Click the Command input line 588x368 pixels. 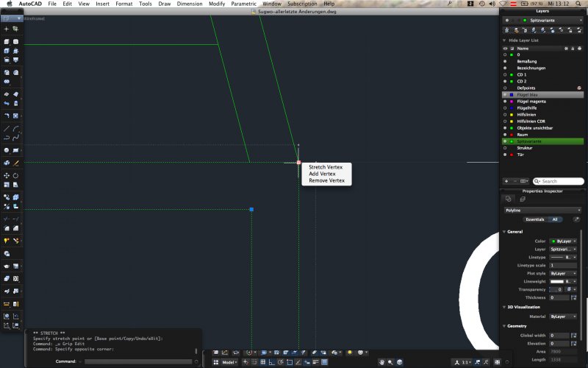[137, 361]
